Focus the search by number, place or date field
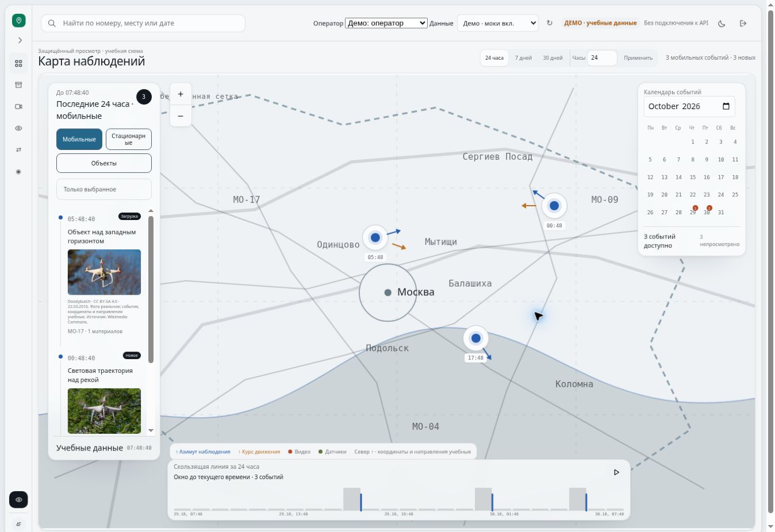 [143, 24]
